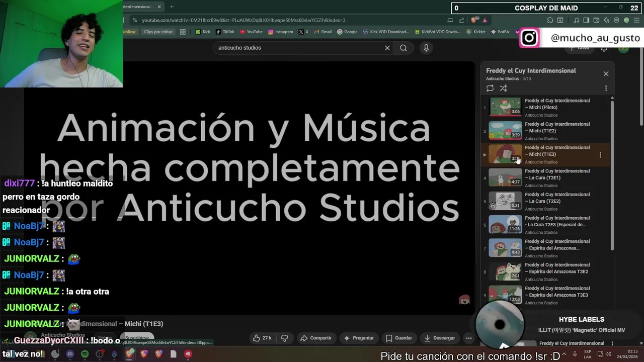Open the BotRix bookmark
Image resolution: width=644 pixels, height=362 pixels.
coord(500,32)
